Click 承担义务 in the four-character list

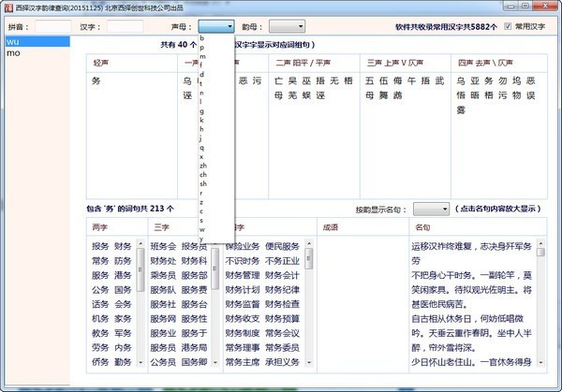pyautogui.click(x=283, y=362)
